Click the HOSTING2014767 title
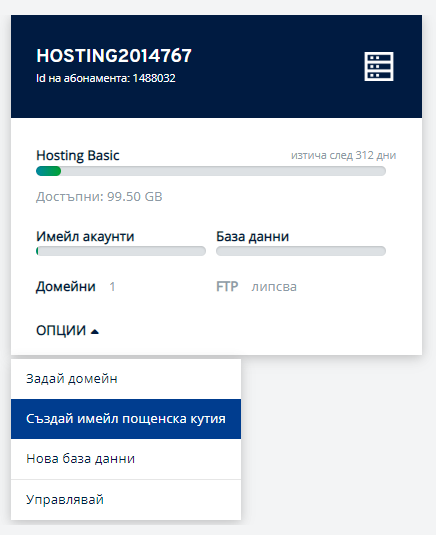Screen dimensions: 436x535 [x=114, y=56]
